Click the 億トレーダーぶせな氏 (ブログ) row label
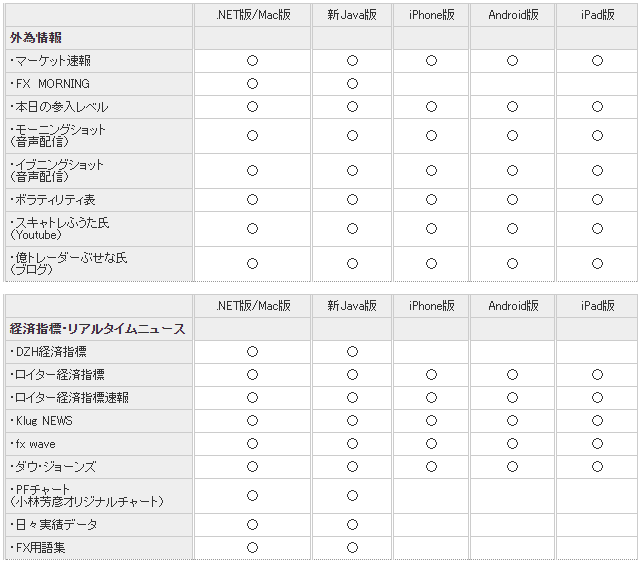642x565 pixels. 68,264
